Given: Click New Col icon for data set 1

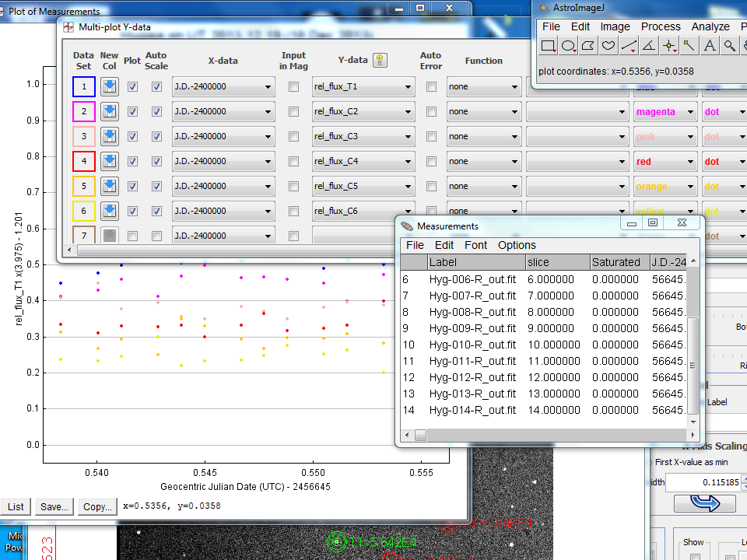Looking at the screenshot, I should [x=110, y=86].
